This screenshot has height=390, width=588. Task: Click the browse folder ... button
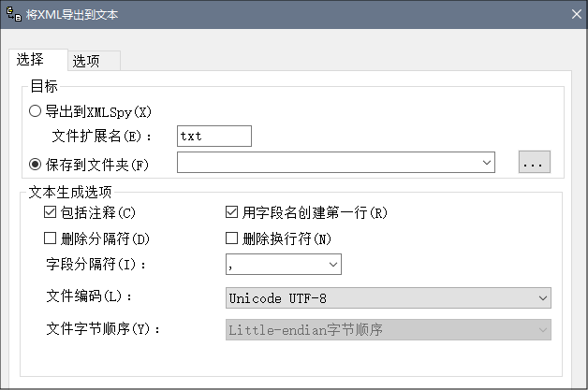tap(535, 162)
